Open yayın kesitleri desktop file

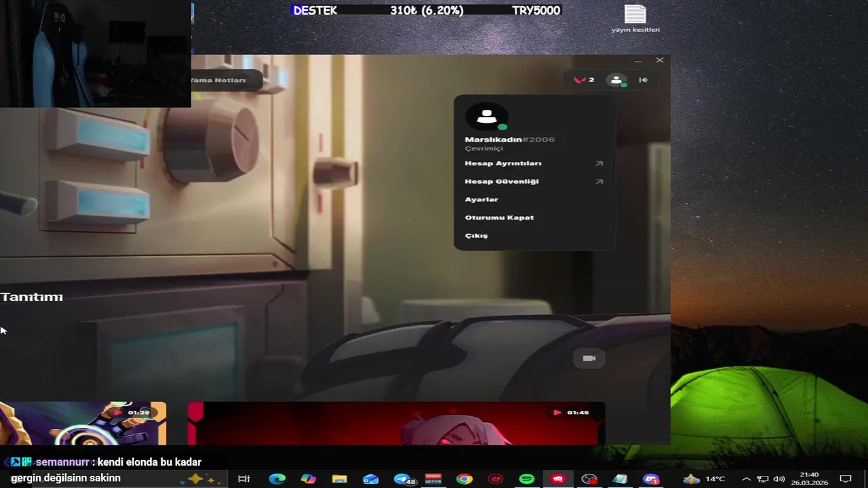(635, 19)
